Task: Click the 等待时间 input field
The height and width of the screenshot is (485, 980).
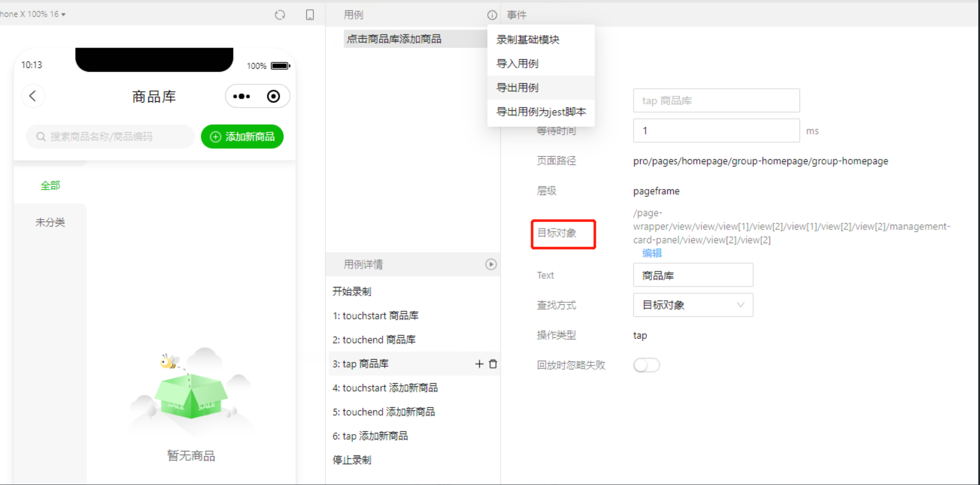Action: click(716, 131)
